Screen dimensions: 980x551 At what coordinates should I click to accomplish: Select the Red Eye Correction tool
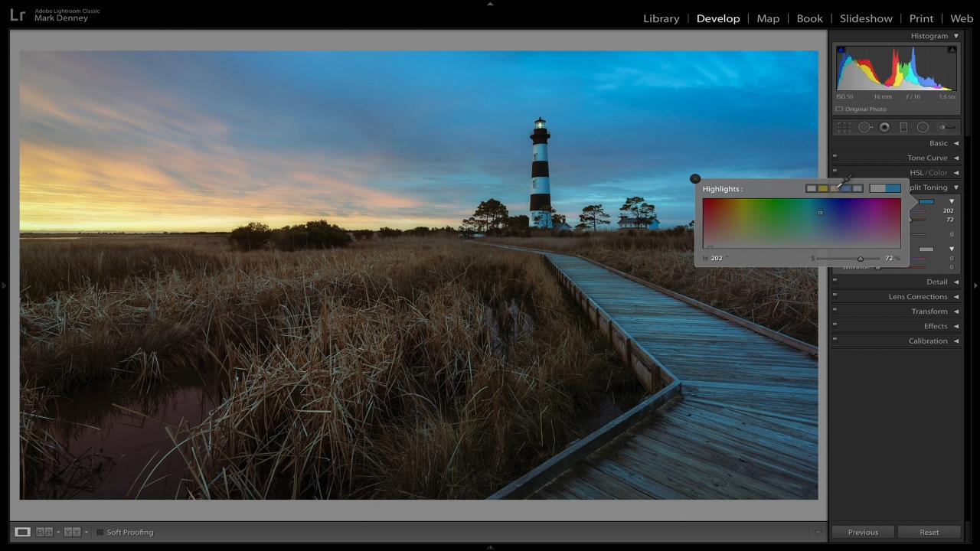pos(884,127)
